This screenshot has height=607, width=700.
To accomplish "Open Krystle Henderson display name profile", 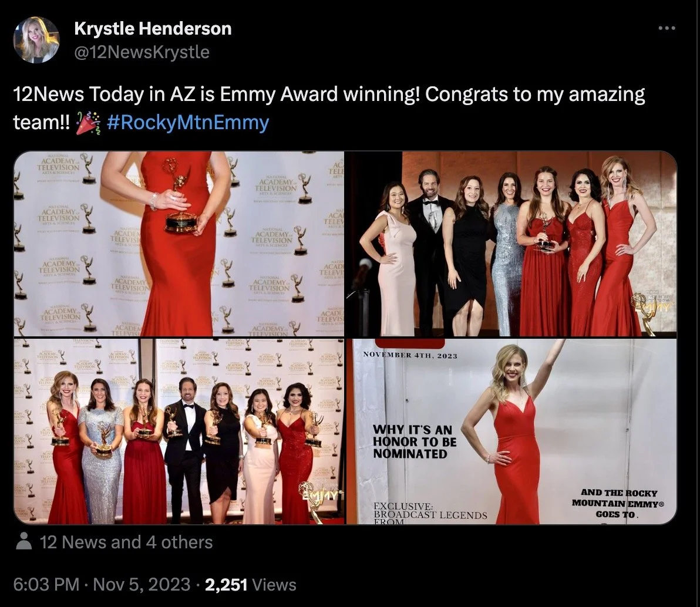I will [x=153, y=29].
